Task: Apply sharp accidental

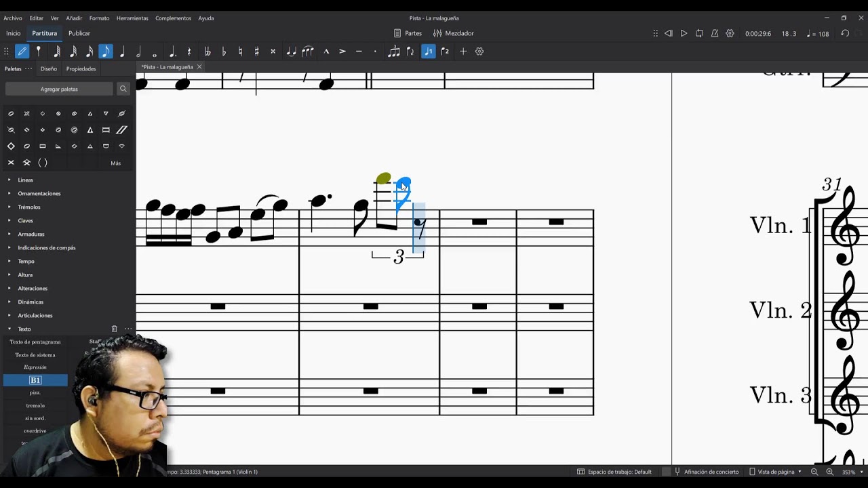Action: [256, 52]
